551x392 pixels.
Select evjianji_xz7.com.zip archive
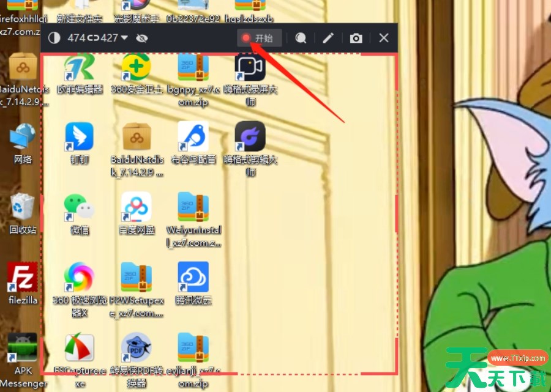pos(193,360)
